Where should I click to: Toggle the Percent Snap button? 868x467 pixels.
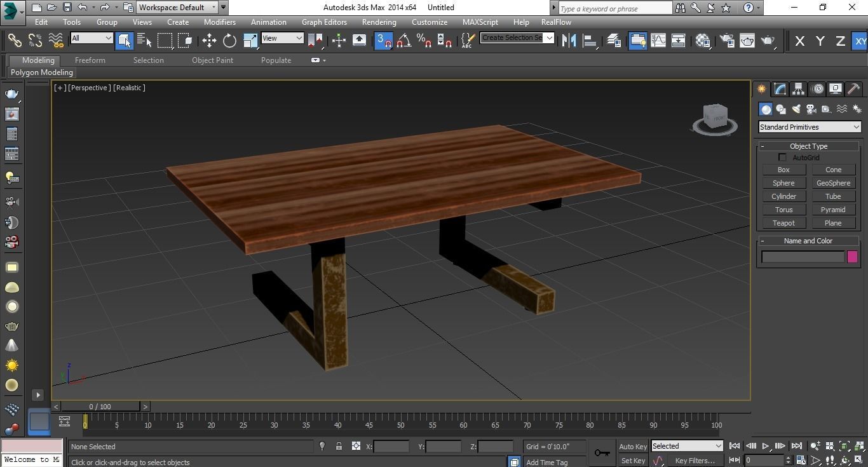(x=424, y=40)
